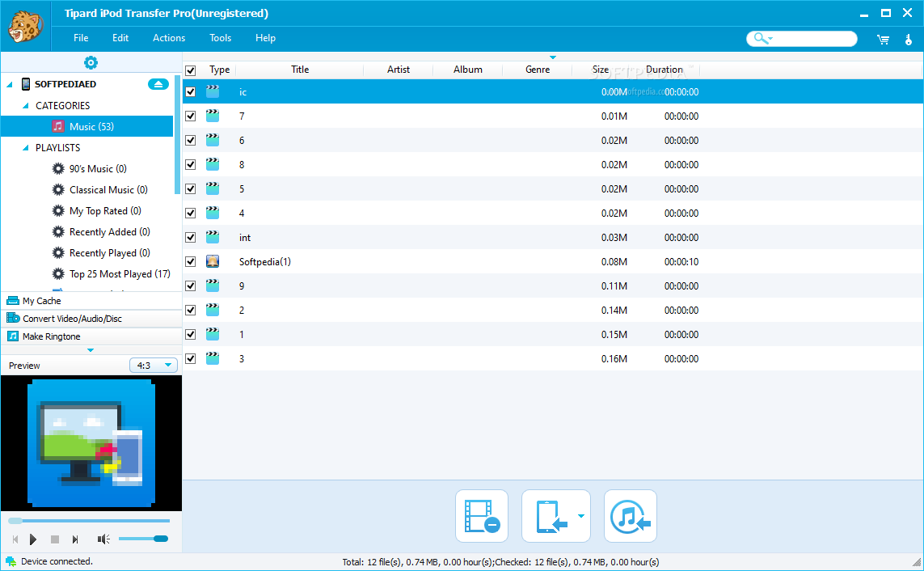Click the Make Ringtone music icon
This screenshot has width=924, height=571.
[13, 336]
